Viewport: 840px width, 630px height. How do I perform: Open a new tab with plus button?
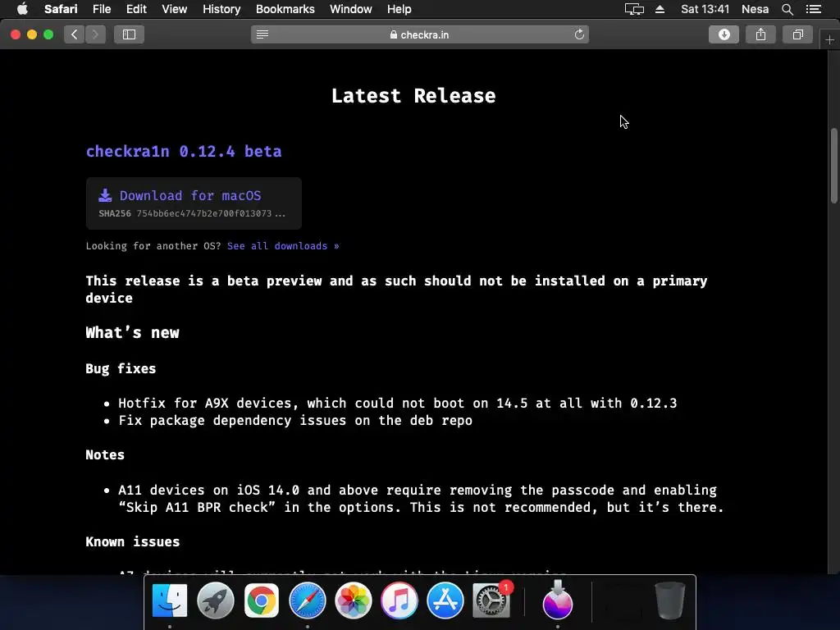[x=829, y=40]
